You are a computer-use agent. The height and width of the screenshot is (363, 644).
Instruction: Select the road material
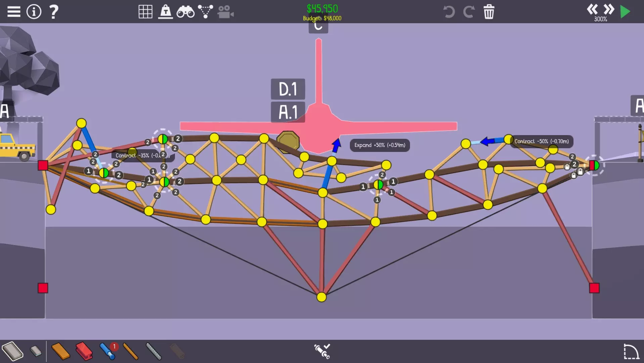(12, 351)
